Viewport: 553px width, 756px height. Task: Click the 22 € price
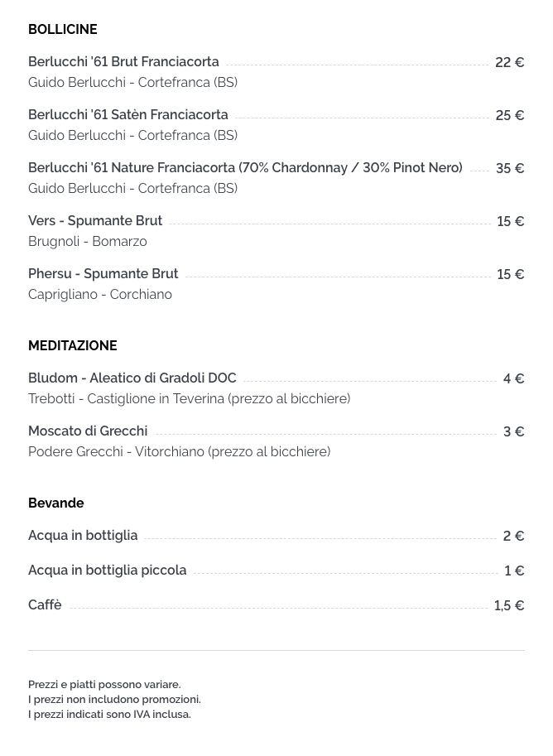(x=510, y=62)
